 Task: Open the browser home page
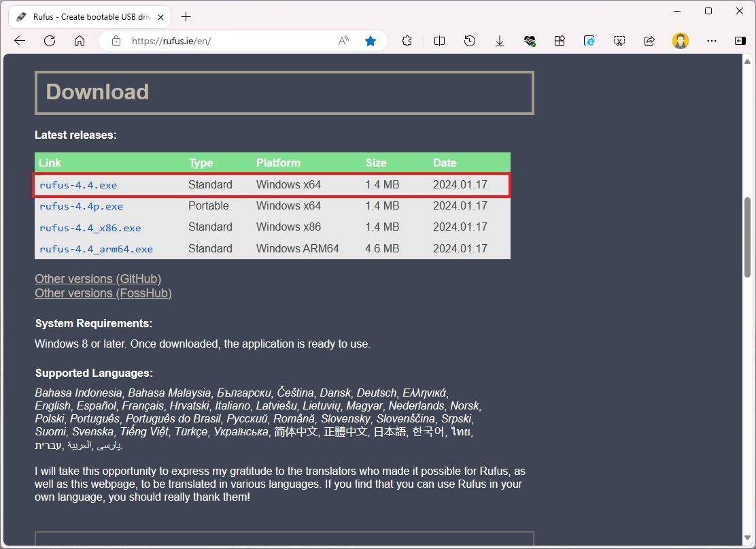[x=80, y=41]
